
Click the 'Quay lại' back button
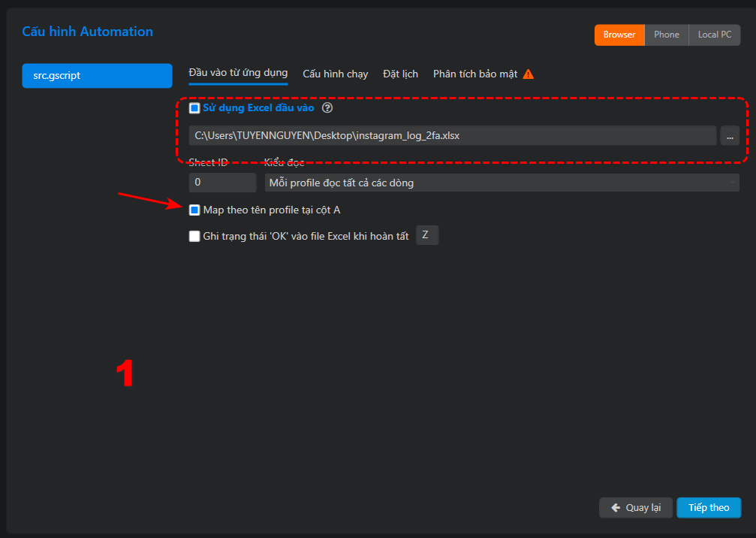635,507
